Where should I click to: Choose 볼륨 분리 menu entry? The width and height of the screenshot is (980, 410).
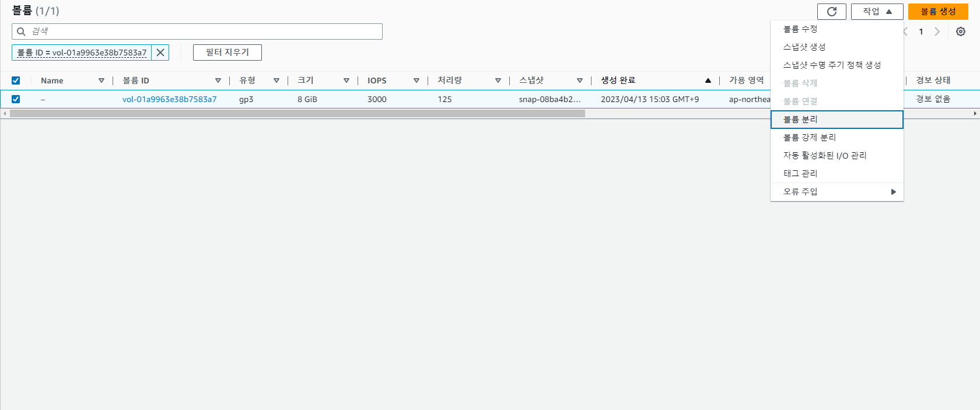coord(837,120)
